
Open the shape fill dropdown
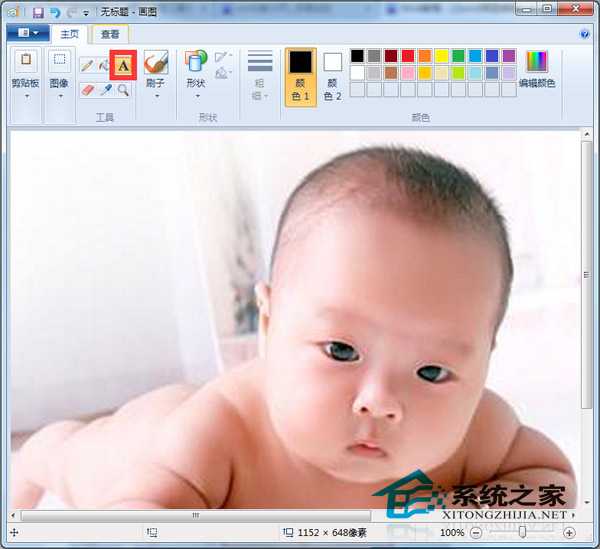223,73
